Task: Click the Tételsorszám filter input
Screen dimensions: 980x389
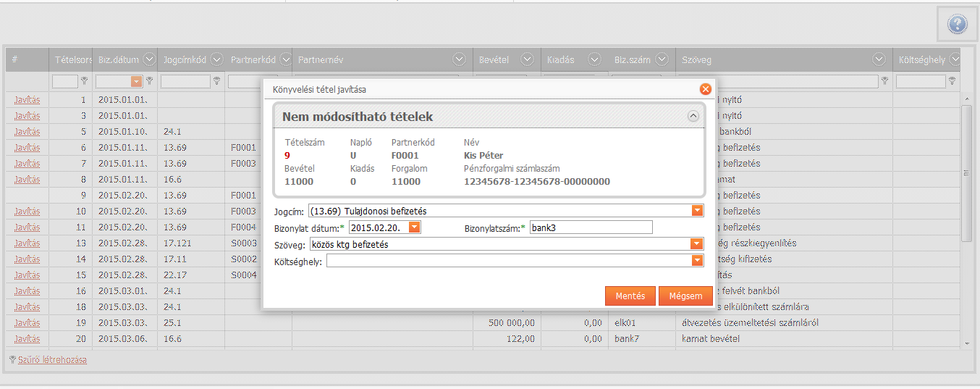Action: point(65,81)
